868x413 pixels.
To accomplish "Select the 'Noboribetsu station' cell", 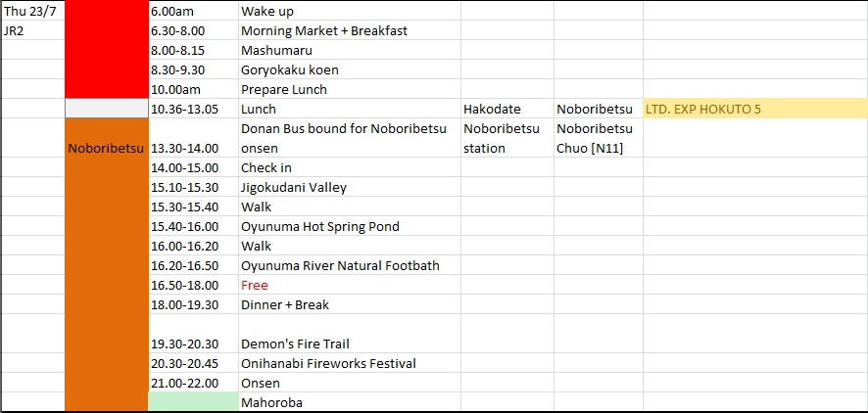I will point(507,138).
